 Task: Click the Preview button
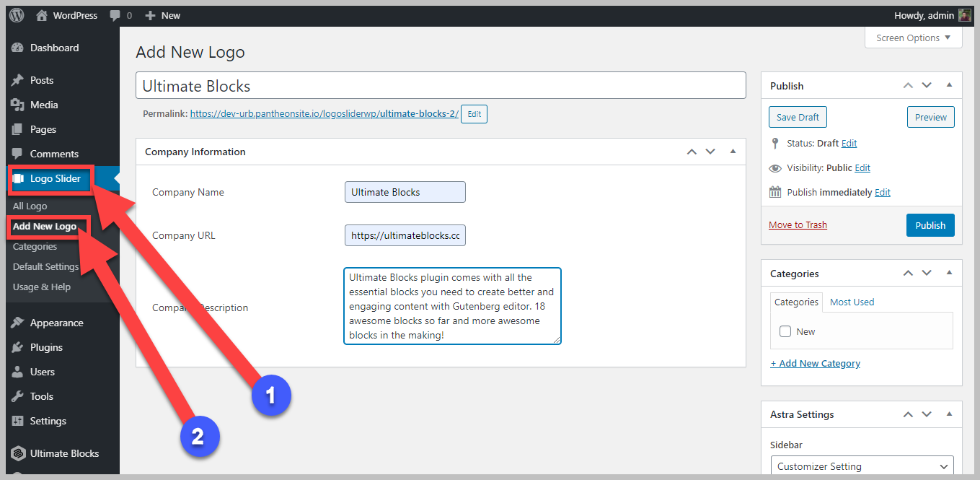(931, 117)
